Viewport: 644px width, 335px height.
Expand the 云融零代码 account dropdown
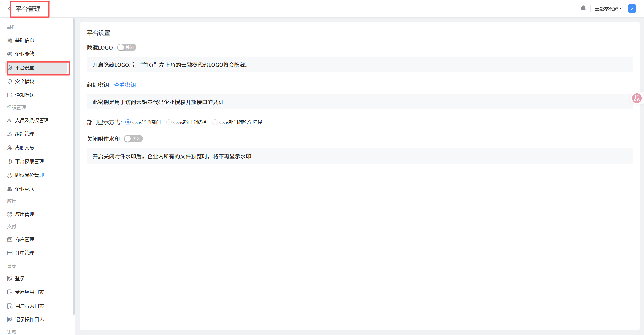point(608,9)
